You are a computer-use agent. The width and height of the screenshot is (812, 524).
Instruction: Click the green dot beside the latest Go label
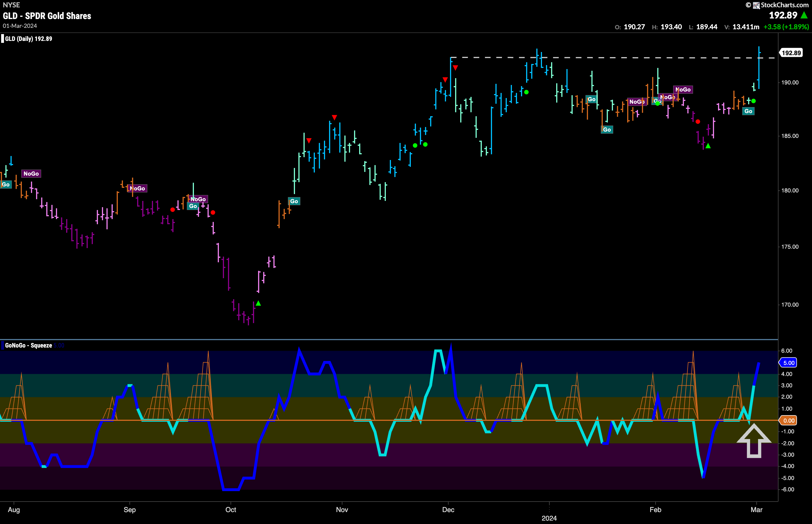pyautogui.click(x=754, y=101)
